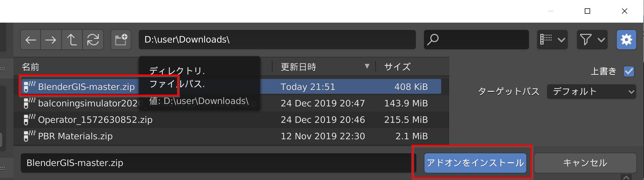Expand the ターゲットパス デフォルト dropdown
Viewport: 644px width, 180px height.
[591, 92]
